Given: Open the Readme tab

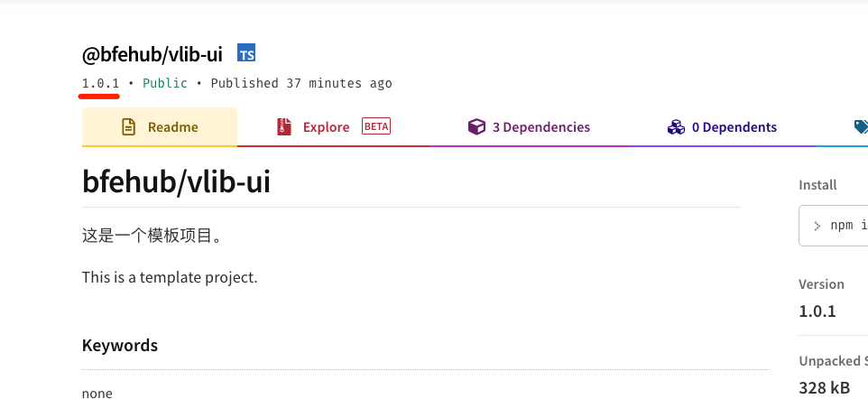Looking at the screenshot, I should click(160, 127).
